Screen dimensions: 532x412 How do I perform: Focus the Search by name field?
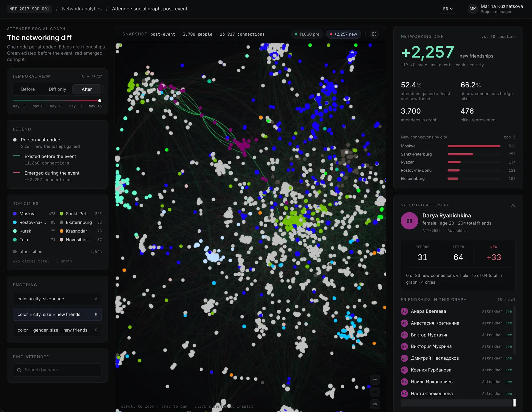point(57,370)
